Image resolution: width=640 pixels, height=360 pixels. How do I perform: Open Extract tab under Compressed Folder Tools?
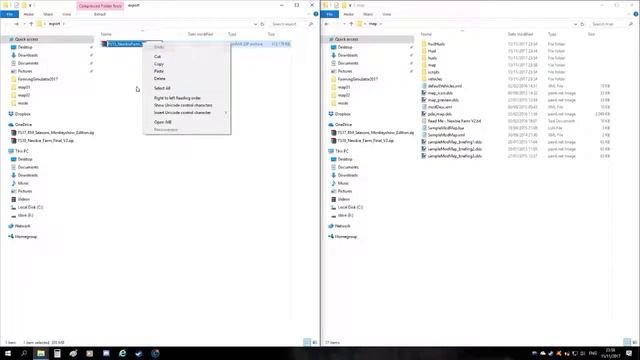click(x=100, y=14)
